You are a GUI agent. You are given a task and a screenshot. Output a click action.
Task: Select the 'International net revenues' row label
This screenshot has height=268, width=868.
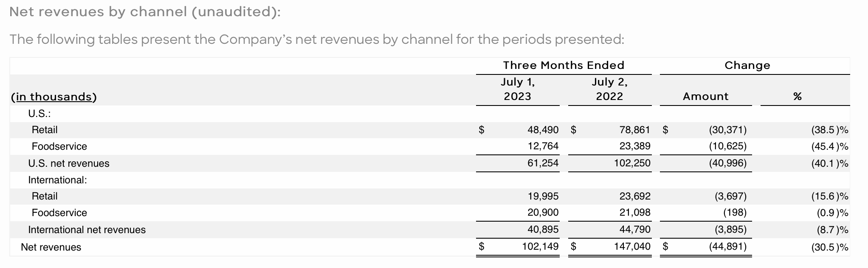pos(87,230)
